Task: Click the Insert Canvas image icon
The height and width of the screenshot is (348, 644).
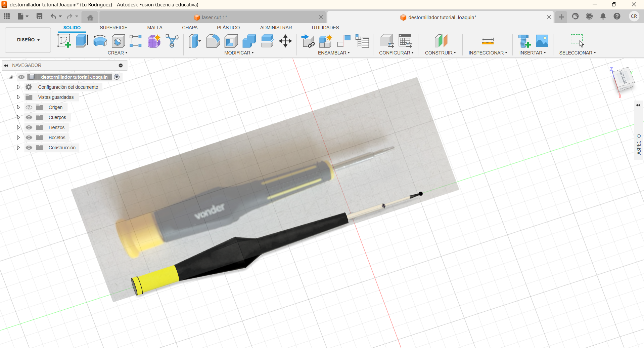Action: (x=542, y=41)
